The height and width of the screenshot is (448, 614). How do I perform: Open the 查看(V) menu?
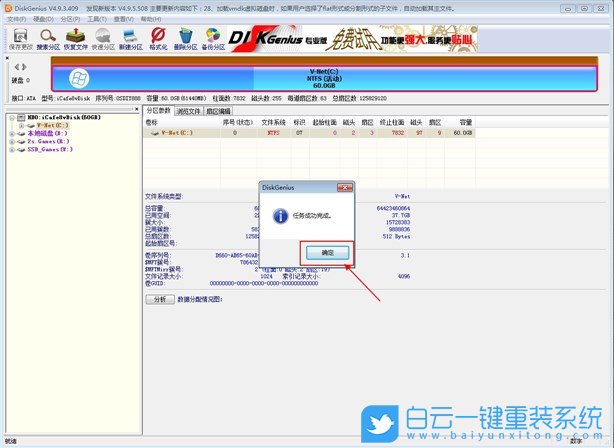123,19
